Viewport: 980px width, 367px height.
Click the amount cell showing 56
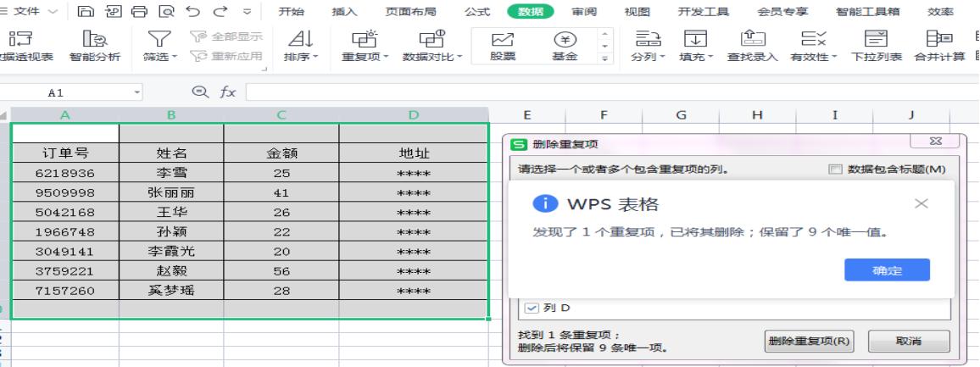pos(281,270)
